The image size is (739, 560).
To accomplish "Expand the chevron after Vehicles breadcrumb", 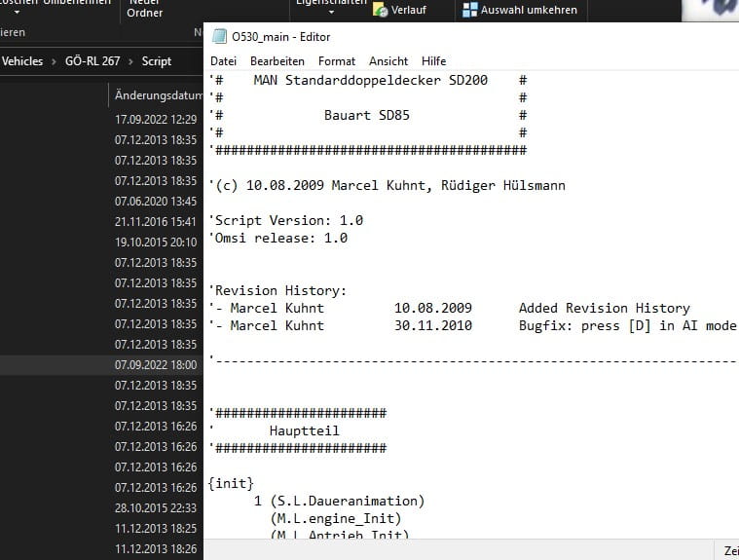I will pos(53,61).
